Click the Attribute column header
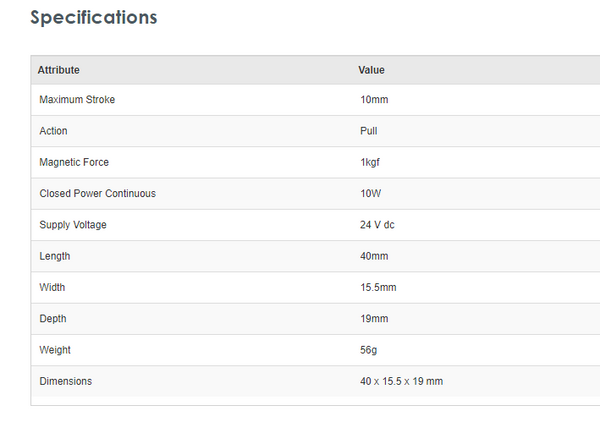This screenshot has width=600, height=422. (x=59, y=70)
